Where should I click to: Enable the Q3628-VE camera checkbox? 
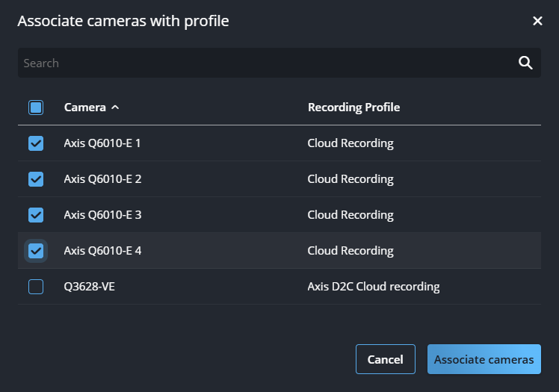[36, 287]
